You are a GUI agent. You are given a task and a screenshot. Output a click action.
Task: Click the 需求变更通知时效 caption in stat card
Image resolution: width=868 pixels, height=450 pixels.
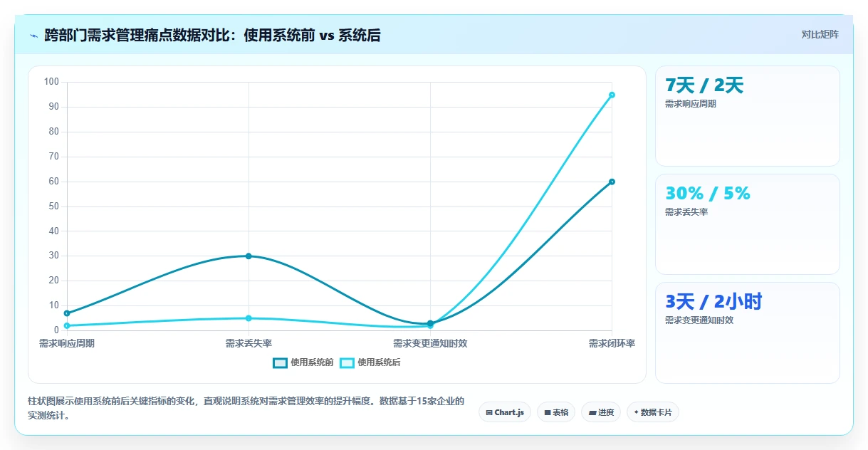(699, 320)
